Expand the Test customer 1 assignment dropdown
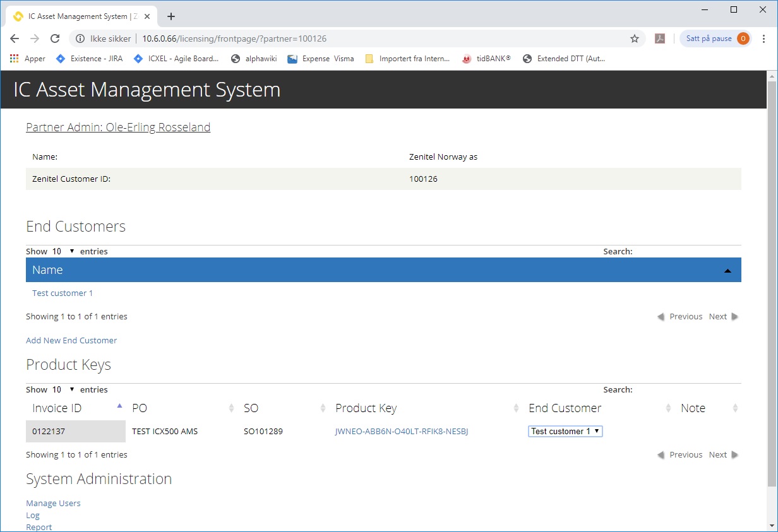This screenshot has width=778, height=532. [565, 431]
